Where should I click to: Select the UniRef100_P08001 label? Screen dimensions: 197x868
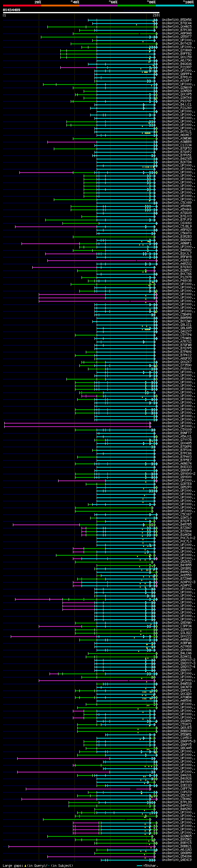click(x=177, y=369)
